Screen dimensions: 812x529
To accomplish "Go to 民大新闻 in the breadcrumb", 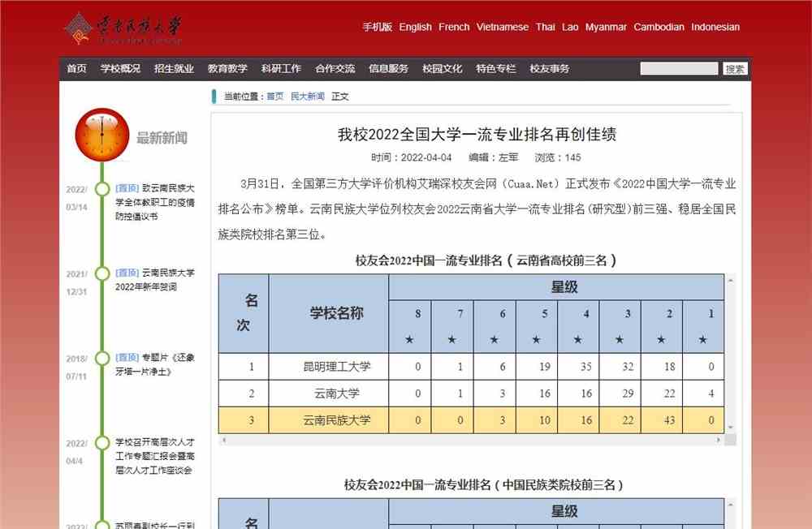I will (308, 97).
